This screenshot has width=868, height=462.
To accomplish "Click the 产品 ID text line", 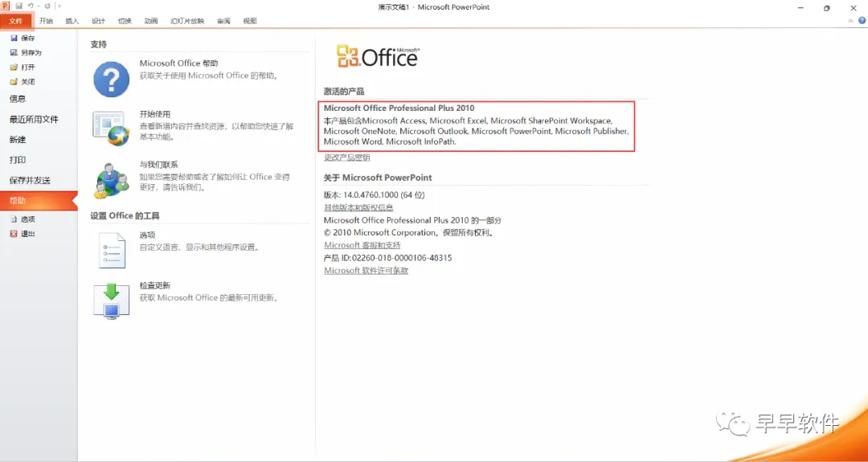I will coord(388,258).
